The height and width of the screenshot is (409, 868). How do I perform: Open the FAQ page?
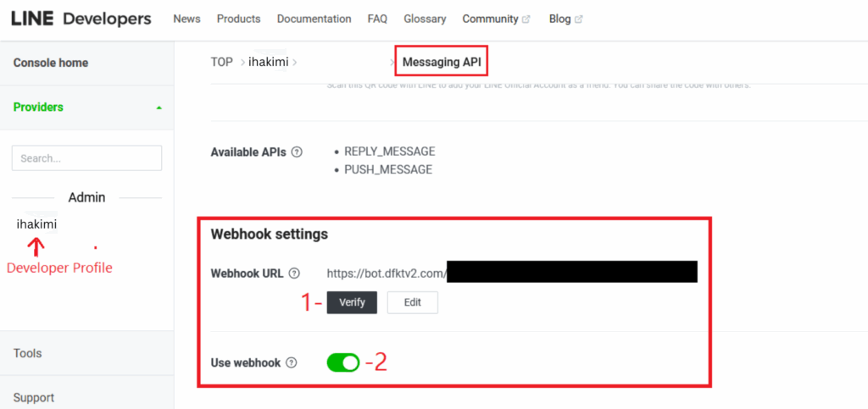coord(377,19)
